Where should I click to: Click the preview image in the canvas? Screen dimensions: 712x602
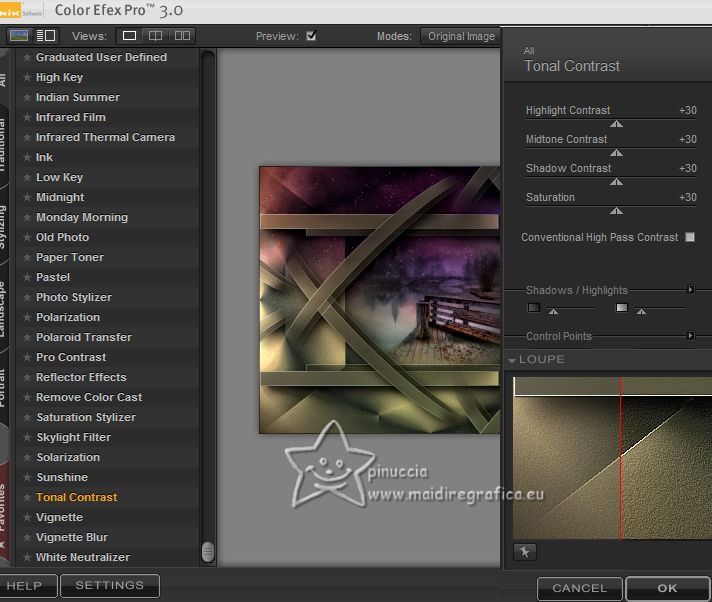[380, 300]
